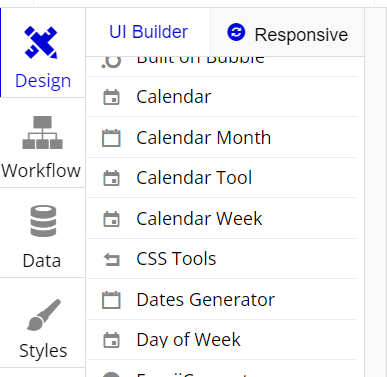Click the Calendar element icon

(x=111, y=97)
